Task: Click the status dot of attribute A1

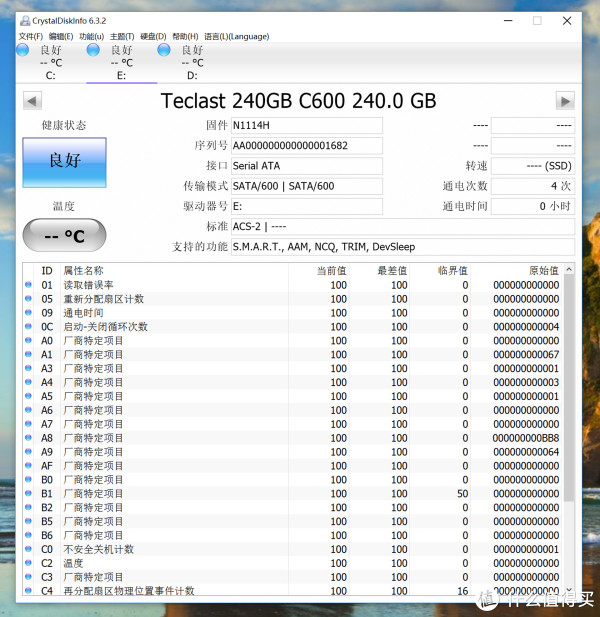Action: [x=28, y=354]
